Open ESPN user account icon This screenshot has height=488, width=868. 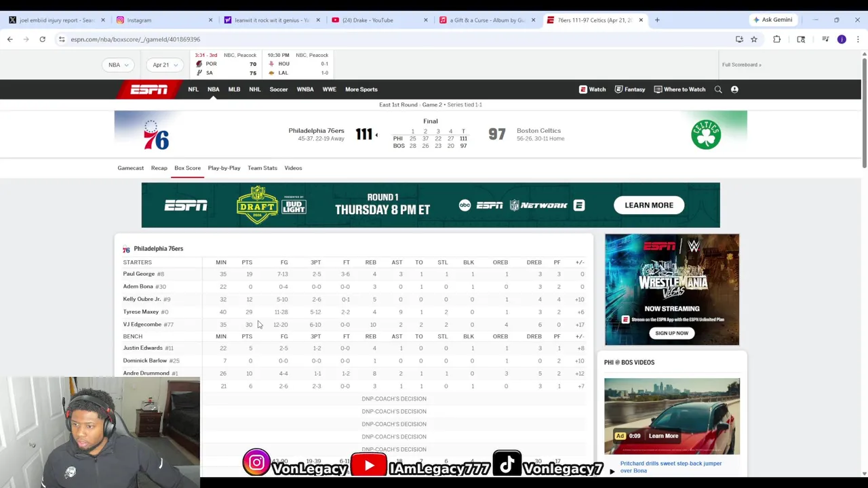(734, 89)
